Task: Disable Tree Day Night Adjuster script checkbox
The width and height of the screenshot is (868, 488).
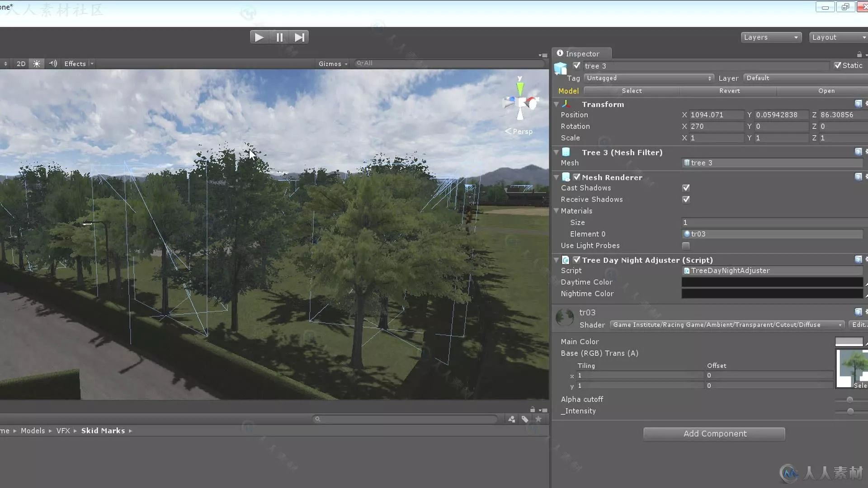Action: point(576,260)
